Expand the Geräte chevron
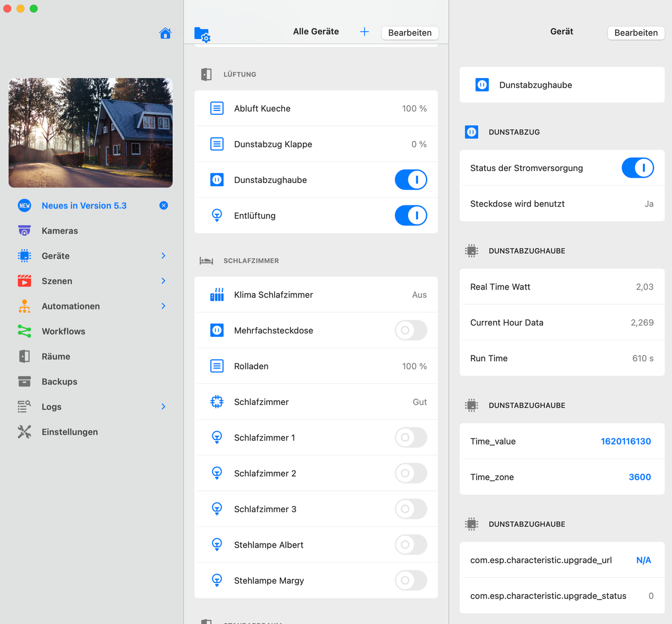Screen dimensions: 672x624 163,256
